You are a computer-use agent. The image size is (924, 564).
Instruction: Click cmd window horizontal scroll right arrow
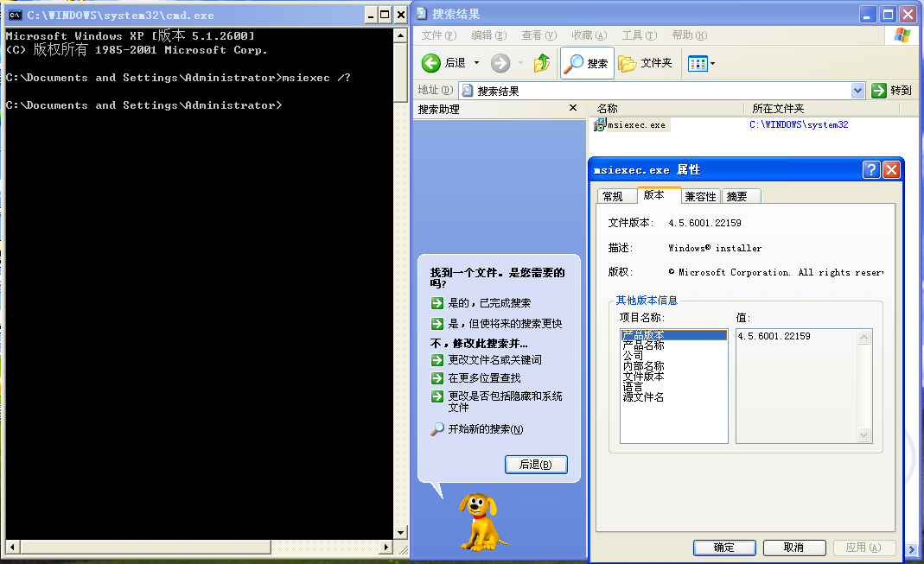386,548
